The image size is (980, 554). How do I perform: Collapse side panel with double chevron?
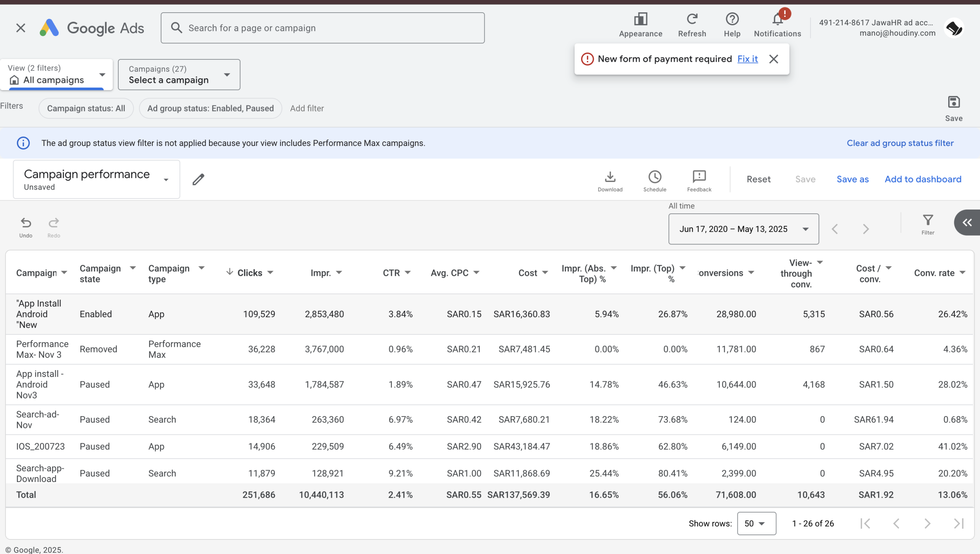[967, 223]
